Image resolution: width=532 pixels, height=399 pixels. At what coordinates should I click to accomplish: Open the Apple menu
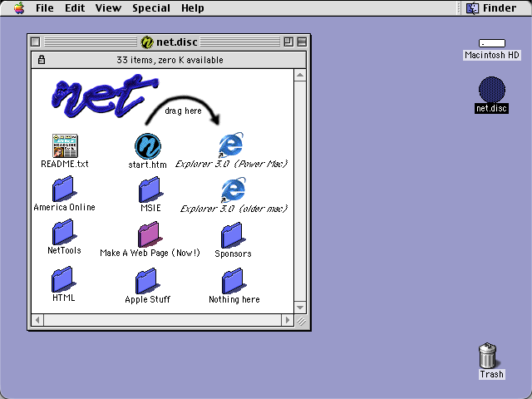19,7
